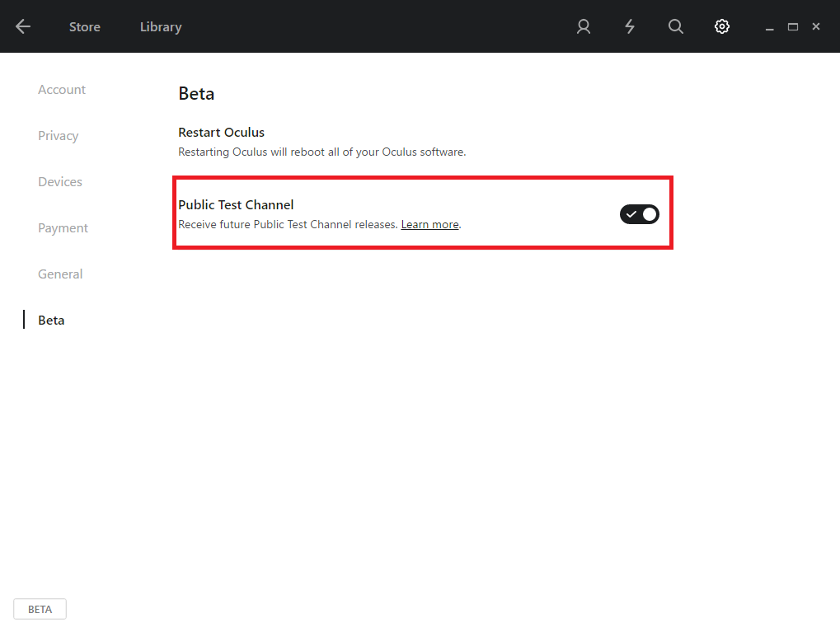This screenshot has height=632, width=840.
Task: Select Account in the settings sidebar
Action: click(62, 90)
